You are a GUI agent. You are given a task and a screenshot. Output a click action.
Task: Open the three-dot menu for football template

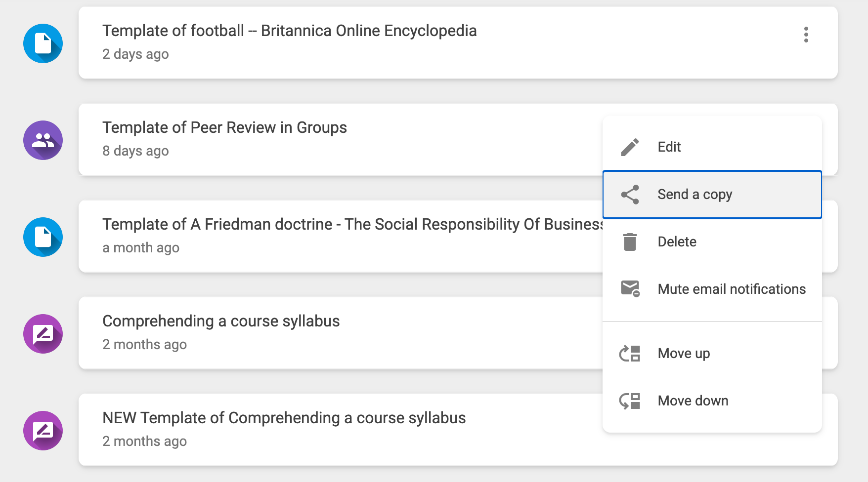point(806,35)
